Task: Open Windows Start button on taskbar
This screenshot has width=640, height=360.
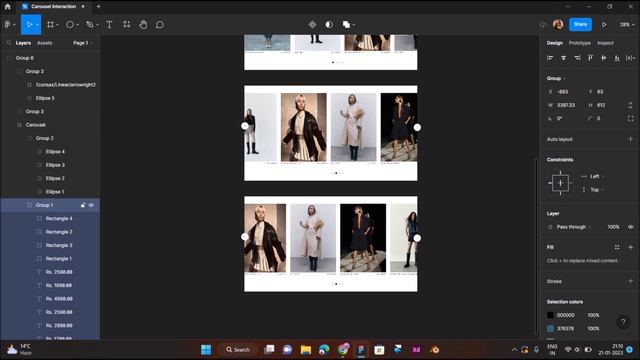Action: tap(206, 350)
